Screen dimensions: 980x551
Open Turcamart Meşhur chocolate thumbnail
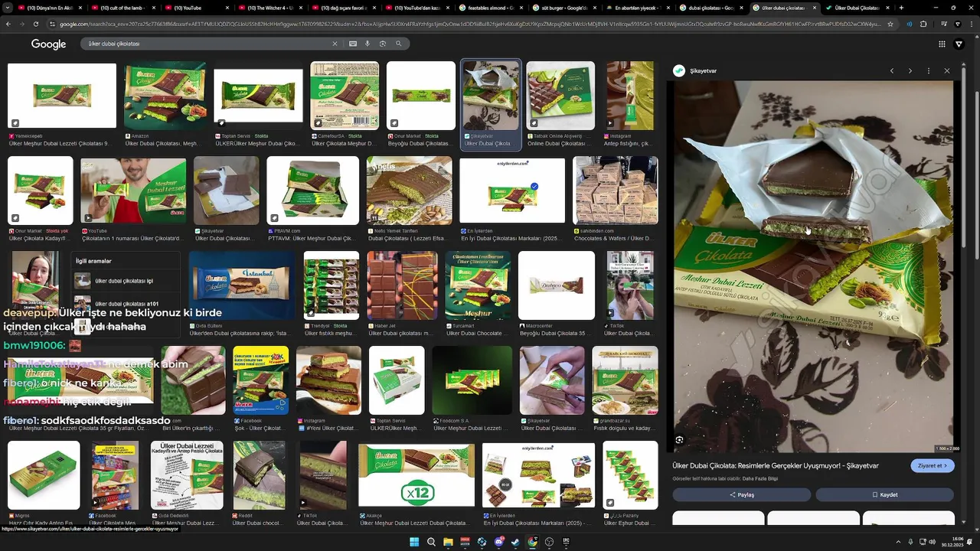(x=478, y=285)
